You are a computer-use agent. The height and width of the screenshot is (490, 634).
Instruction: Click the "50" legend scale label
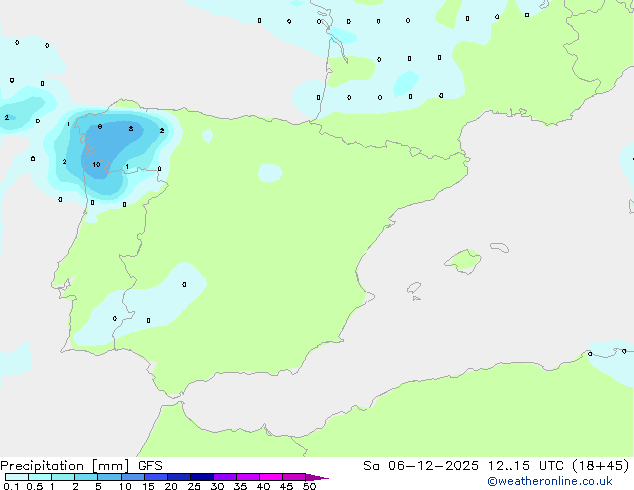point(309,486)
